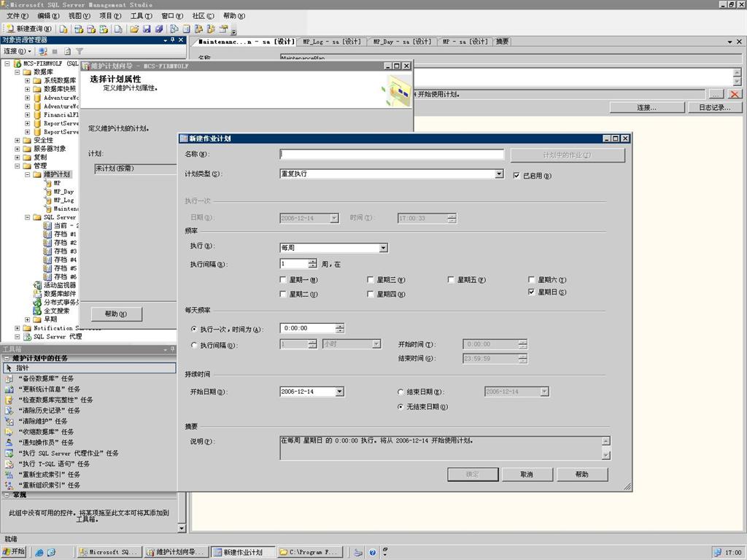The image size is (747, 560).
Task: Collapse 维护计划 node in tree
Action: click(28, 175)
